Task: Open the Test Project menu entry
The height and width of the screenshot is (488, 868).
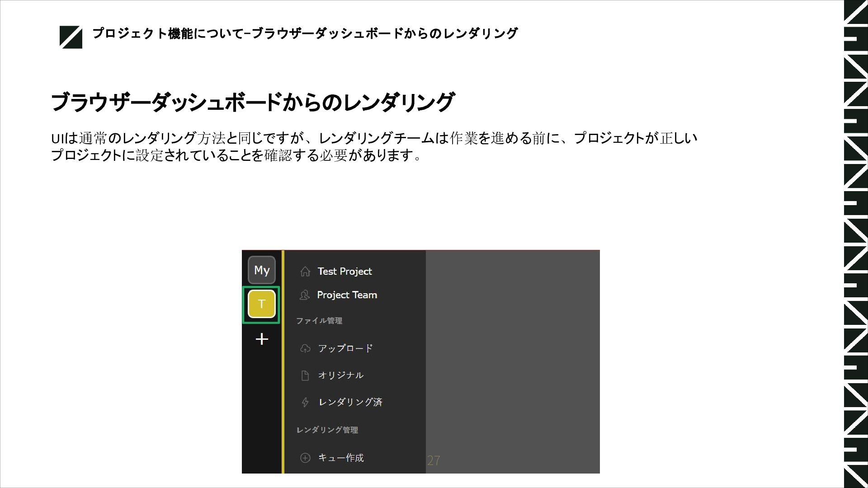Action: pyautogui.click(x=344, y=272)
